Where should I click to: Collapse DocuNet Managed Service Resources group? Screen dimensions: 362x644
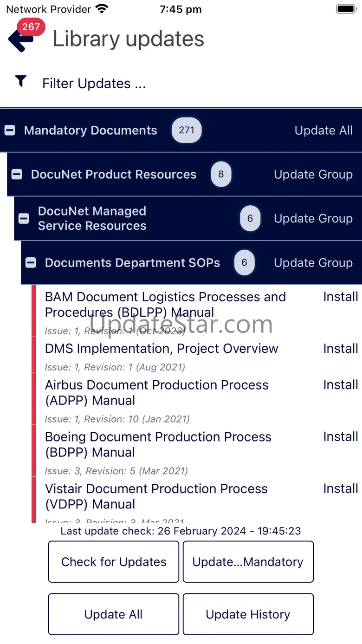(x=24, y=218)
